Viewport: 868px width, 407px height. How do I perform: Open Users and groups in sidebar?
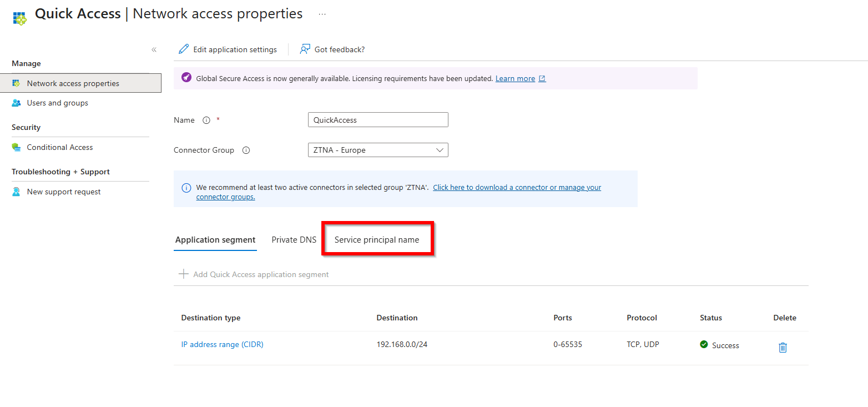click(x=57, y=103)
